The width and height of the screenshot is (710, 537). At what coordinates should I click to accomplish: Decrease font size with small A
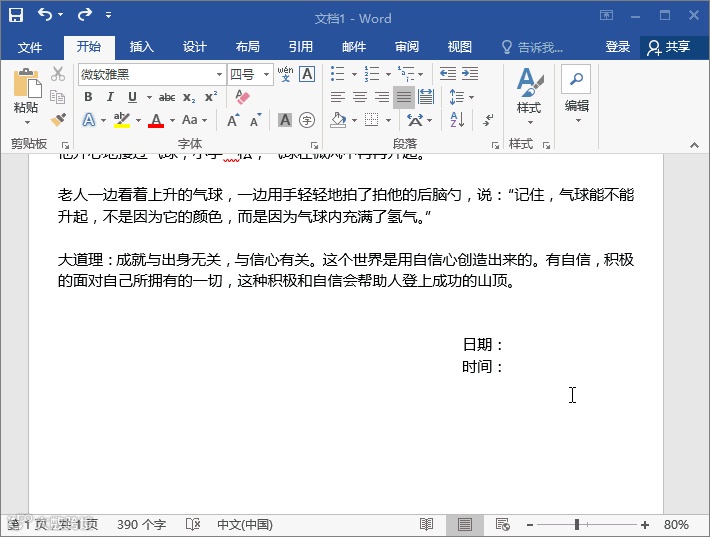tap(256, 120)
